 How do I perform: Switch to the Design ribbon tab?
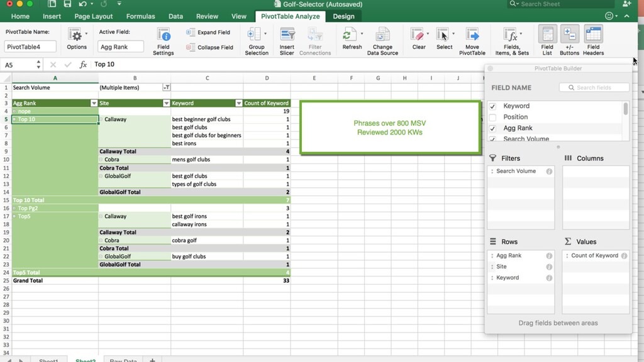tap(343, 16)
